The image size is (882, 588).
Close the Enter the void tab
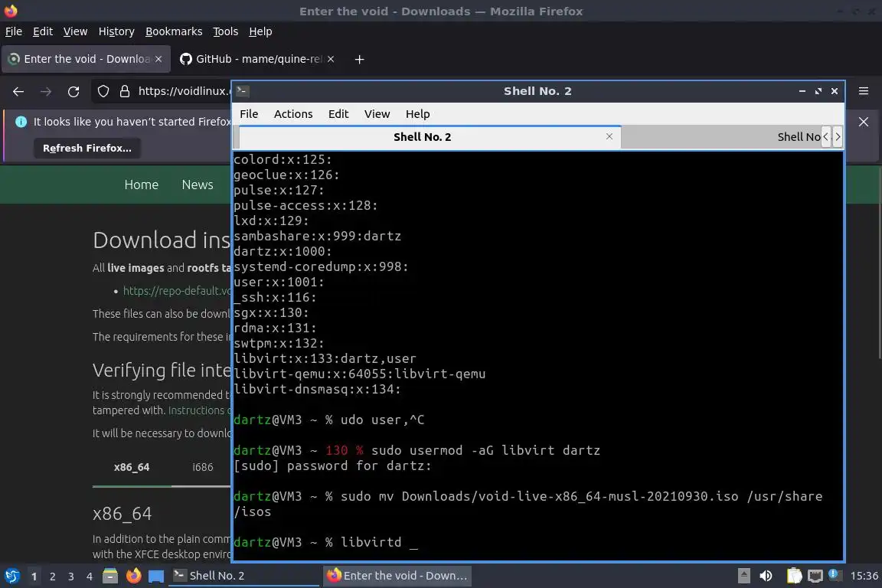(158, 59)
